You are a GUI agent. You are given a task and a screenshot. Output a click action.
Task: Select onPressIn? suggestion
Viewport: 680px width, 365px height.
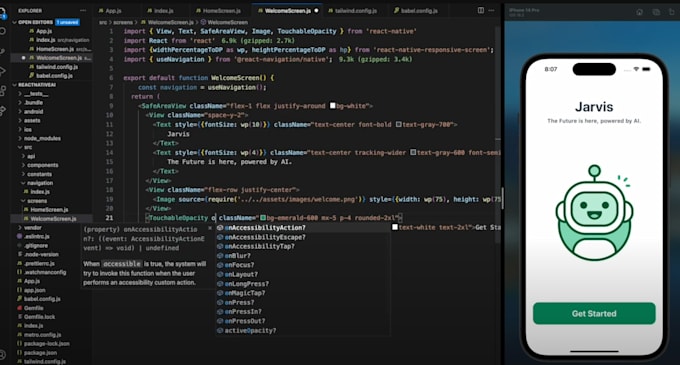(303, 312)
